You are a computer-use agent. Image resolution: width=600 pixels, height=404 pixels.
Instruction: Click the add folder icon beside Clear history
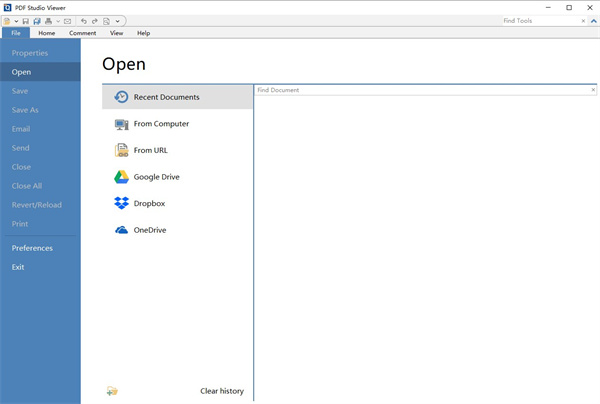point(112,391)
